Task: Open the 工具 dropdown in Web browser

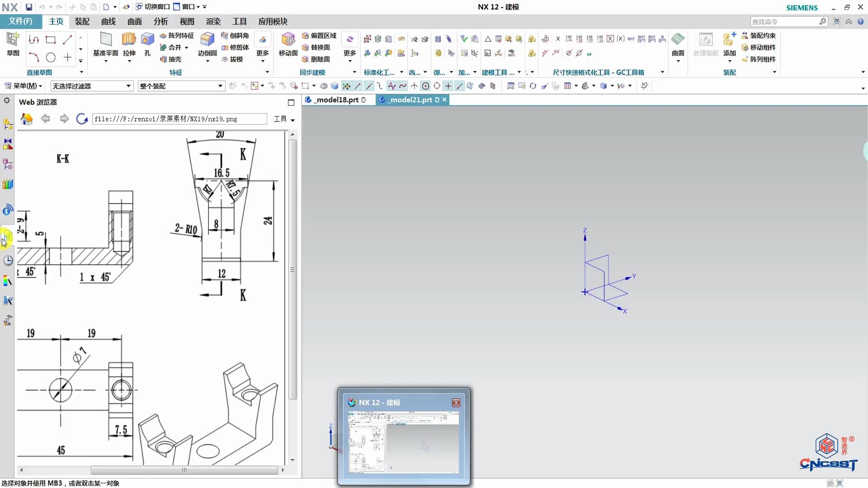Action: [284, 119]
